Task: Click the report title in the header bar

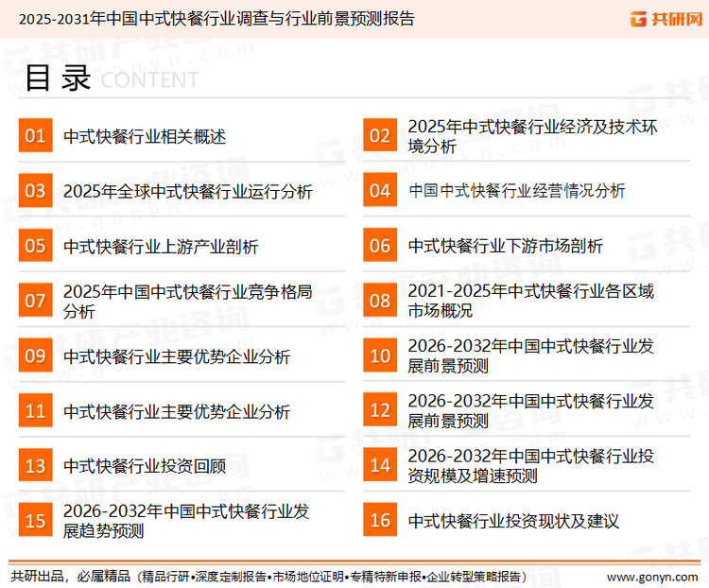Action: coord(216,19)
